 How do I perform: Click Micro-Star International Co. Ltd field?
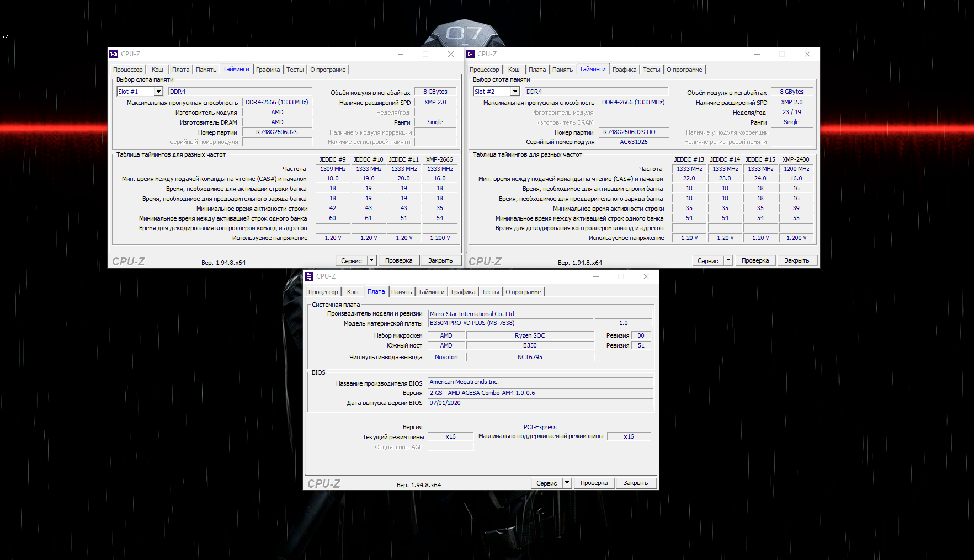point(540,314)
